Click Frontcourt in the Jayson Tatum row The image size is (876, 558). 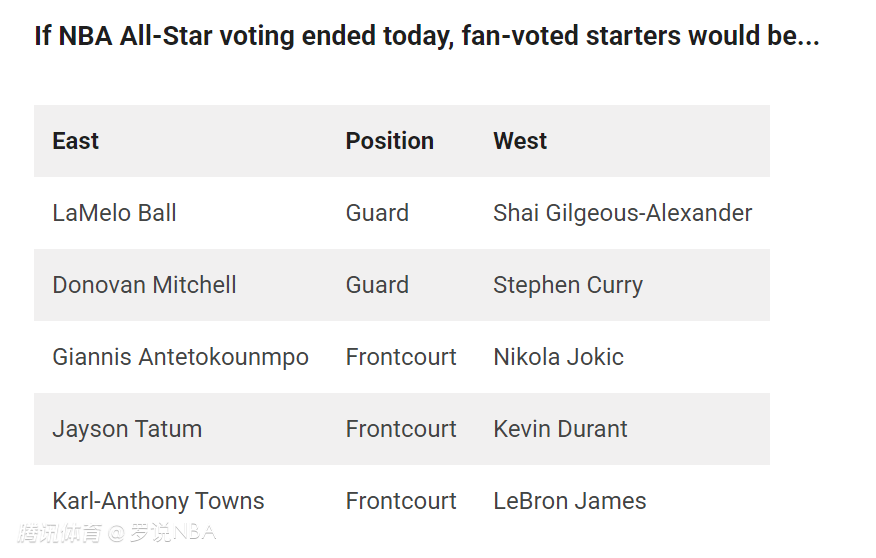(401, 429)
